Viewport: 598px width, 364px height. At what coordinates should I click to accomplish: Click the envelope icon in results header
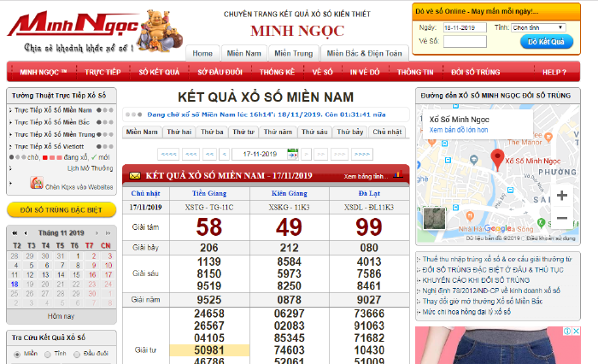coord(135,175)
